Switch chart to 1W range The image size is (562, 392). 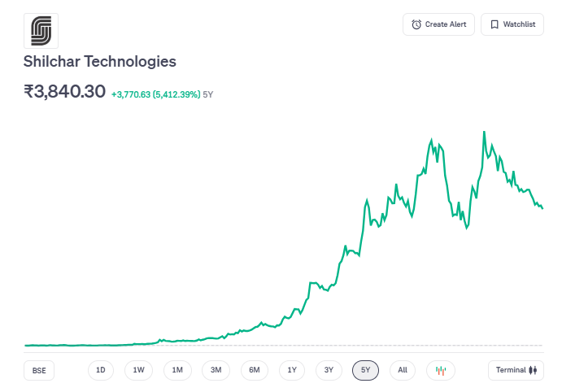click(138, 370)
